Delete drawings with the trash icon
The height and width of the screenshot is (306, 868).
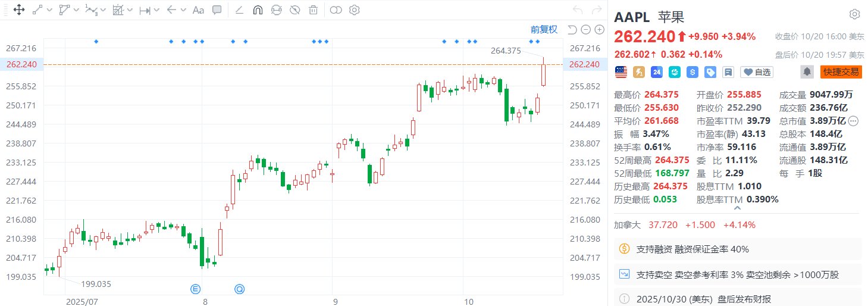tap(314, 10)
